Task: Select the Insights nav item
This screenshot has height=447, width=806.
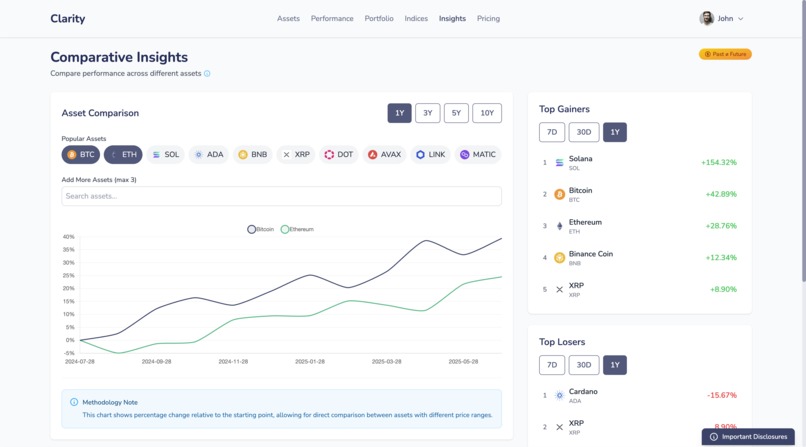Action: coord(452,18)
